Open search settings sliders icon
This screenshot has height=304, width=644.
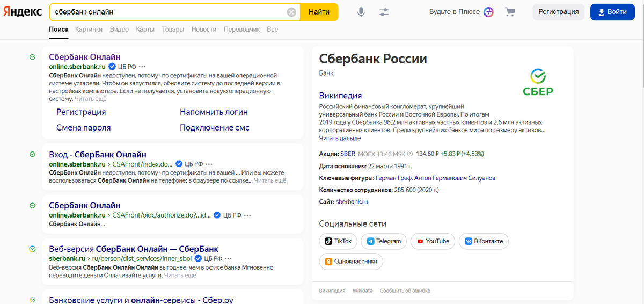click(384, 12)
